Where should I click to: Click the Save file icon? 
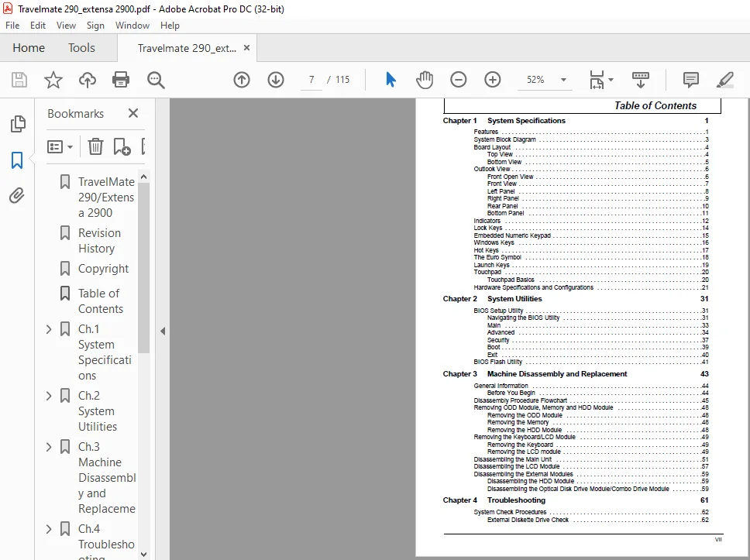click(x=19, y=79)
